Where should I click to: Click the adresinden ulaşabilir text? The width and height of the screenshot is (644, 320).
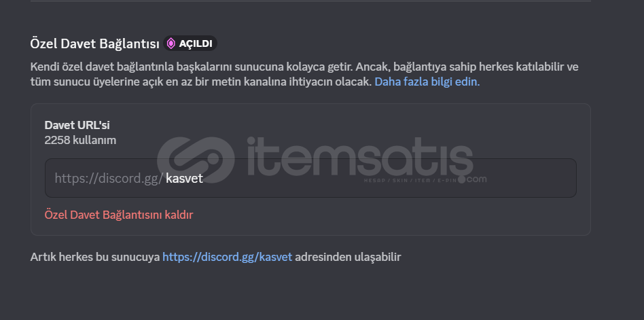click(348, 257)
